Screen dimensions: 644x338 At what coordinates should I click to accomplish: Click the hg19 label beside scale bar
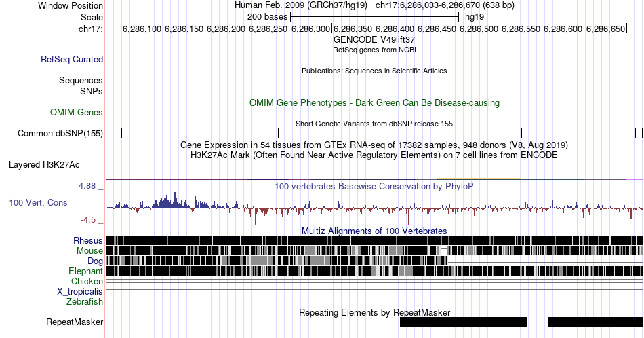tap(475, 17)
